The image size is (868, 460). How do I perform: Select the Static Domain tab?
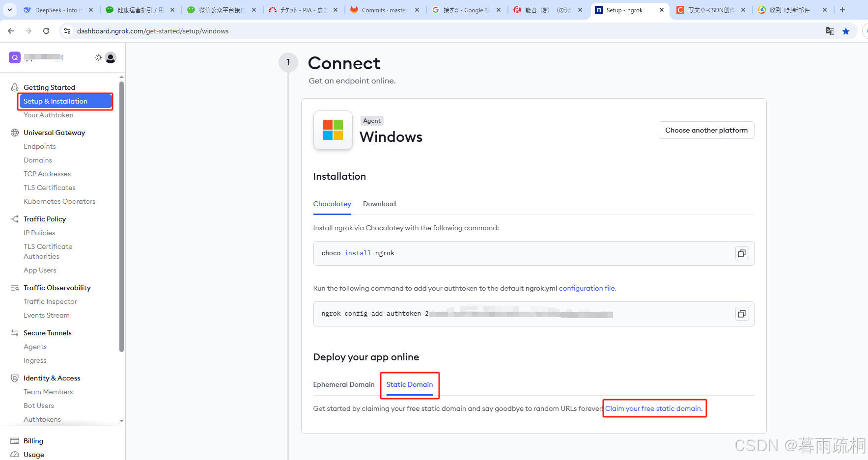410,384
